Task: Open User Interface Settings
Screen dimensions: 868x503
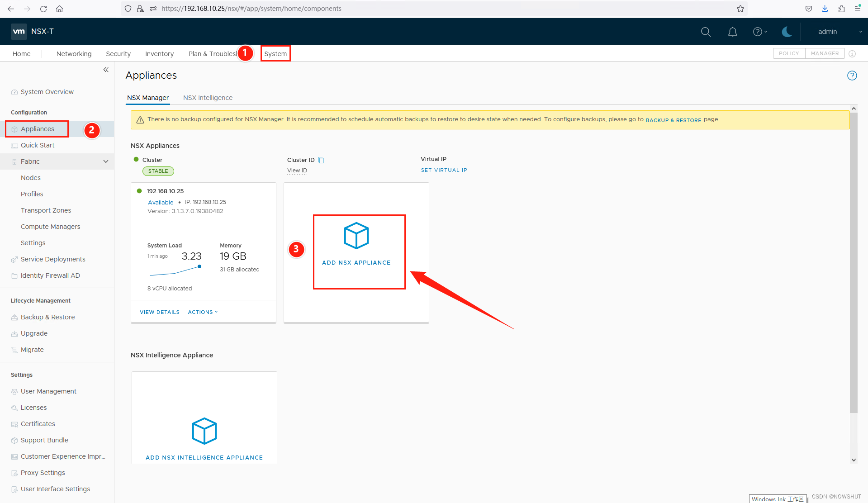Action: [x=55, y=489]
